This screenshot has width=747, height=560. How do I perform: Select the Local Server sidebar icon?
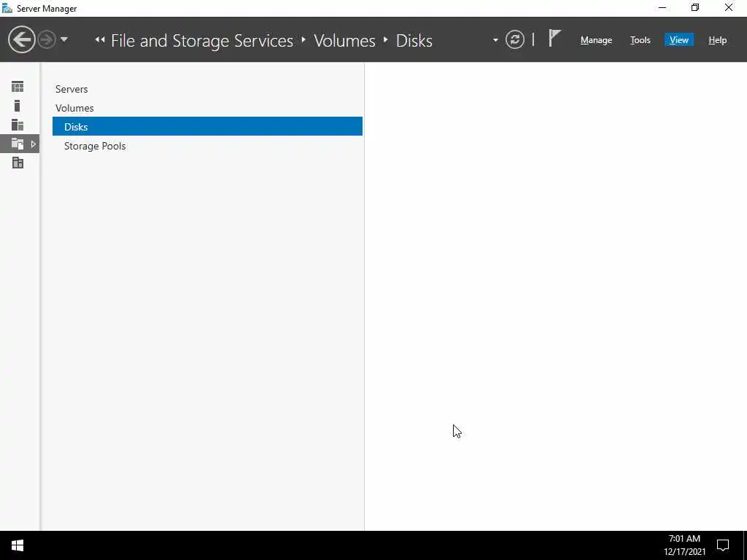pyautogui.click(x=18, y=106)
